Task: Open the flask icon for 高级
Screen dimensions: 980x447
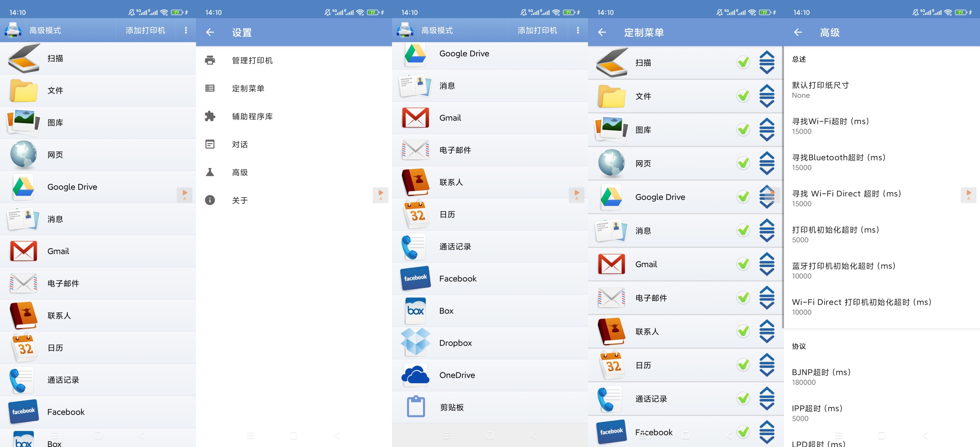Action: coord(210,172)
